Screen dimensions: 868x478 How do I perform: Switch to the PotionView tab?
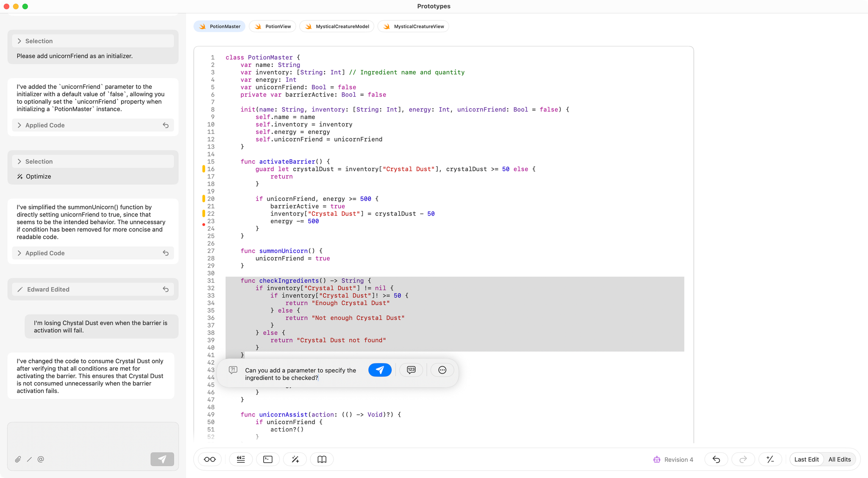click(273, 26)
